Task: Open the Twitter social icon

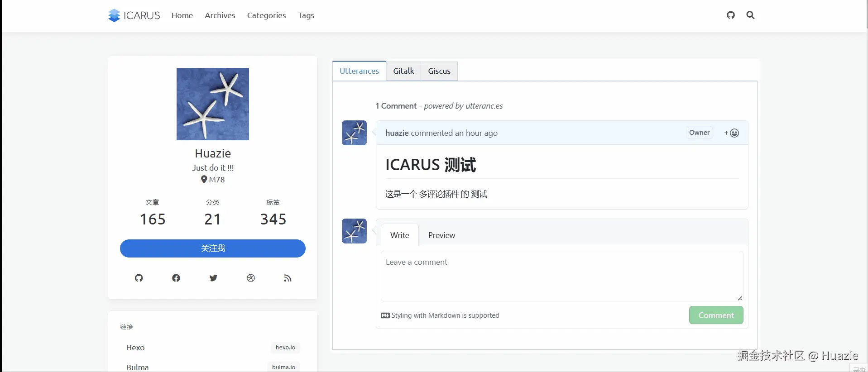Action: tap(213, 278)
